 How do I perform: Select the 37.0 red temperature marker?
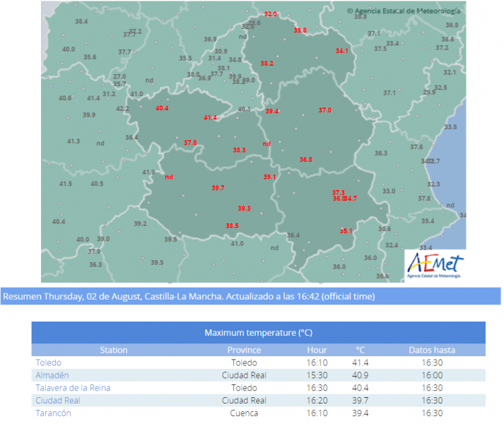324,110
